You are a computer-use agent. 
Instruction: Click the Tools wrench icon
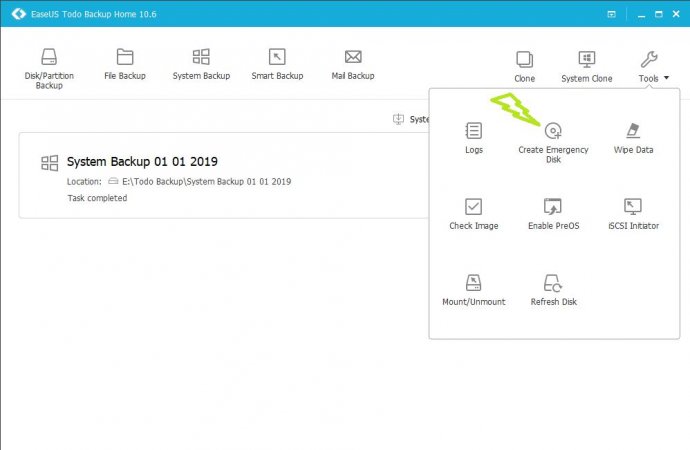[649, 59]
